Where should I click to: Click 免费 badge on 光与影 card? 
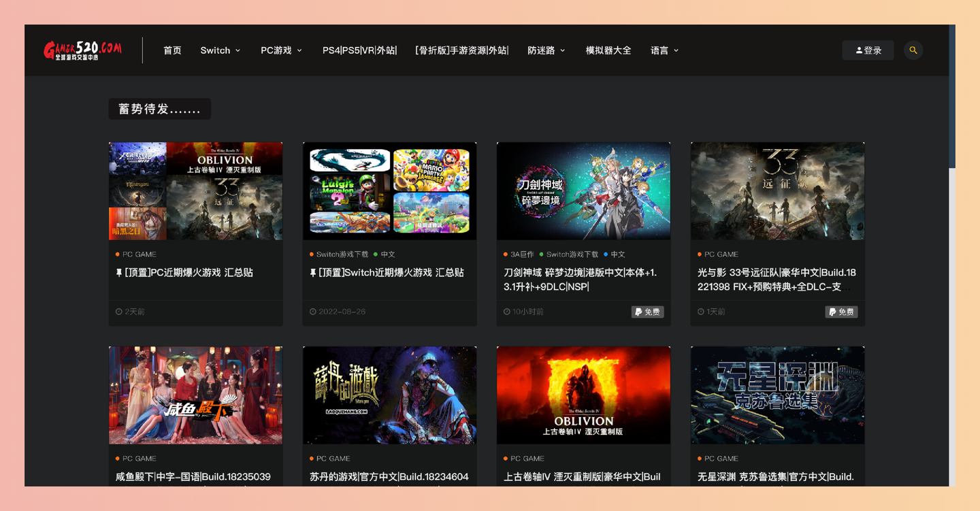[842, 312]
